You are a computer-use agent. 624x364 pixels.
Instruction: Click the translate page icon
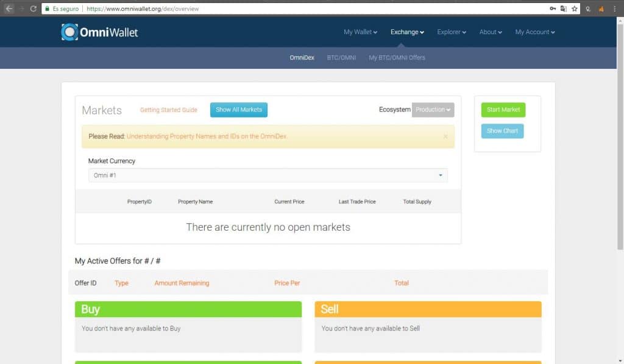coord(564,9)
